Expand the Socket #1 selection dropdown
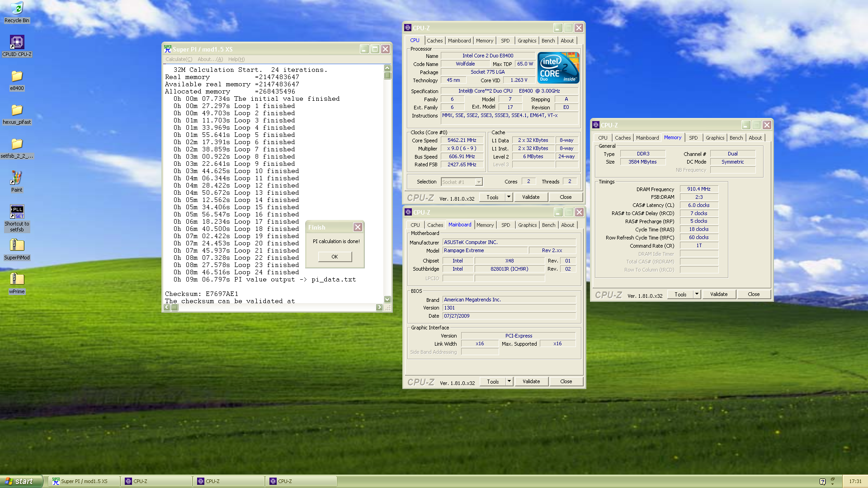Viewport: 868px width, 488px height. (479, 182)
